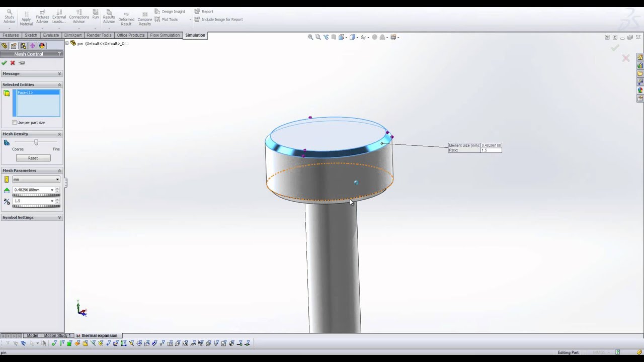Open Plot Tools
The image size is (644, 362).
(x=167, y=20)
